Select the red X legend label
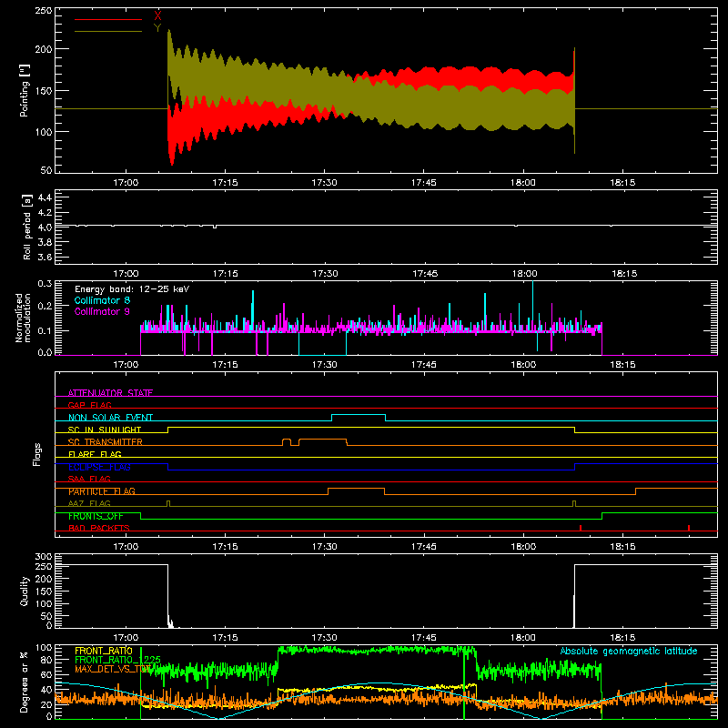The width and height of the screenshot is (728, 728). tap(157, 15)
